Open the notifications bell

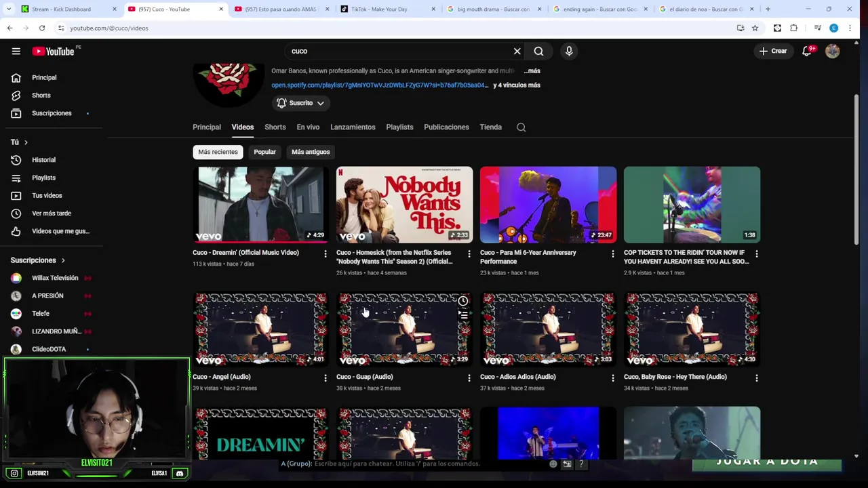pyautogui.click(x=806, y=51)
